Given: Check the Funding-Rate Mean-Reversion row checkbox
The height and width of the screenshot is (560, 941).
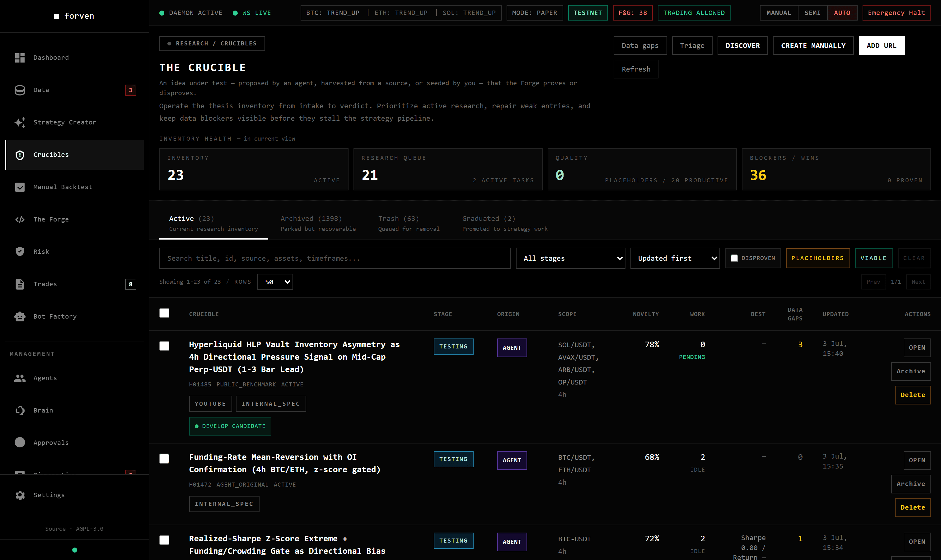Looking at the screenshot, I should (x=164, y=459).
